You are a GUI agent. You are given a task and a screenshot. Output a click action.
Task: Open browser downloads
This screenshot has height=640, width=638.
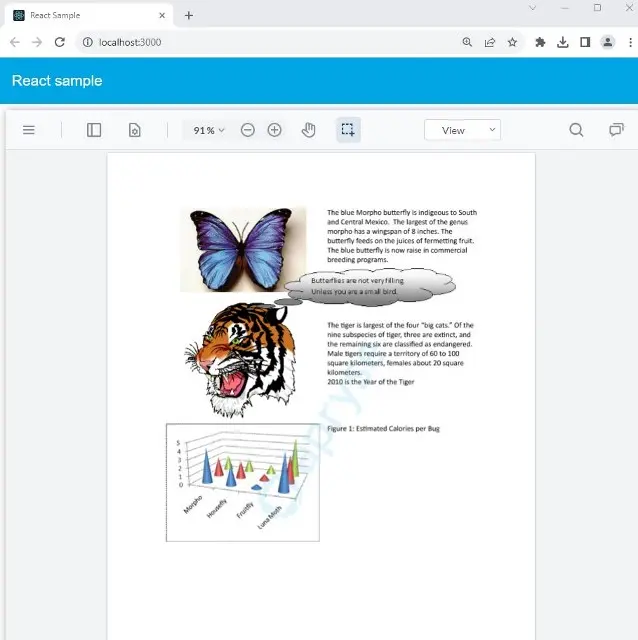tap(562, 42)
